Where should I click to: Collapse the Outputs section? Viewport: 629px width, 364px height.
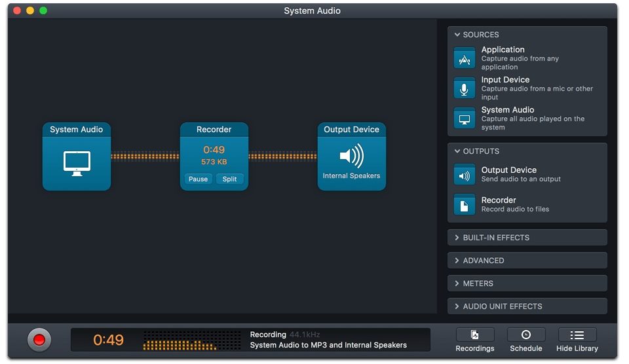(457, 151)
